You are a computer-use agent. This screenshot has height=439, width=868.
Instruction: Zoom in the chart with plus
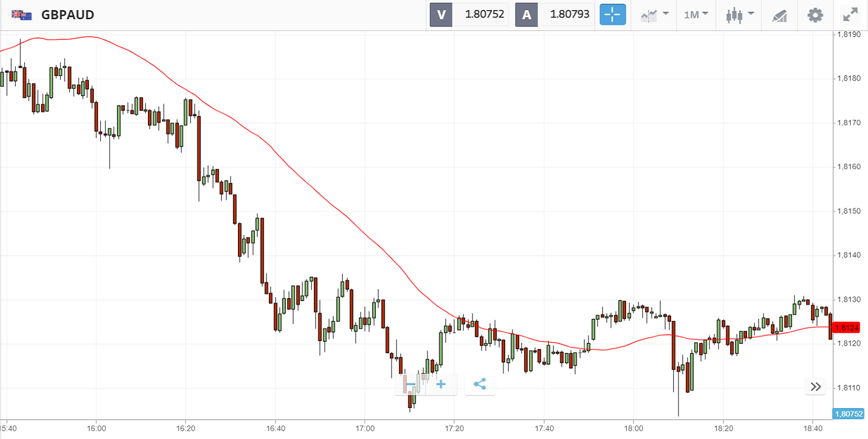pyautogui.click(x=441, y=385)
